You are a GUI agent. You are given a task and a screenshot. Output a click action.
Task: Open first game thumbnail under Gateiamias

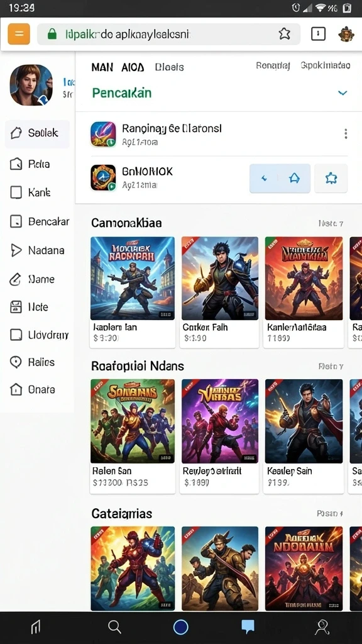132,569
